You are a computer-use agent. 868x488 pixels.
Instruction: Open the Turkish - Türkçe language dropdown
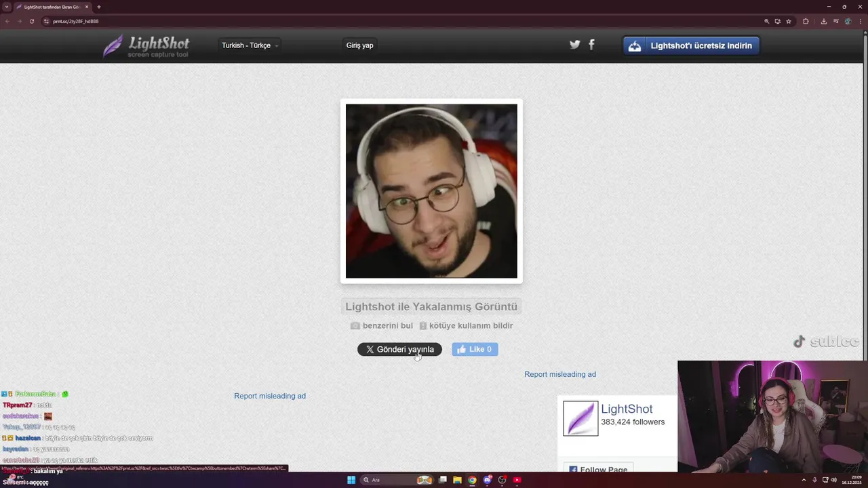tap(250, 45)
